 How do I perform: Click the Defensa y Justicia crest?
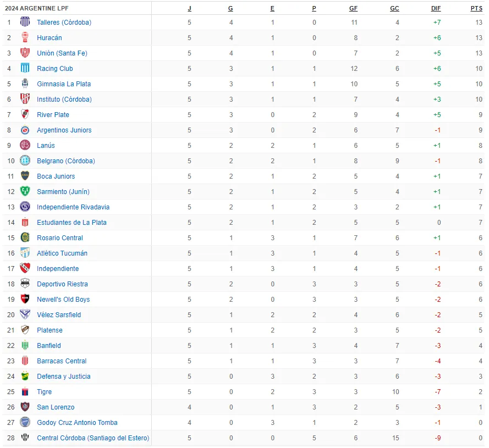(x=25, y=377)
